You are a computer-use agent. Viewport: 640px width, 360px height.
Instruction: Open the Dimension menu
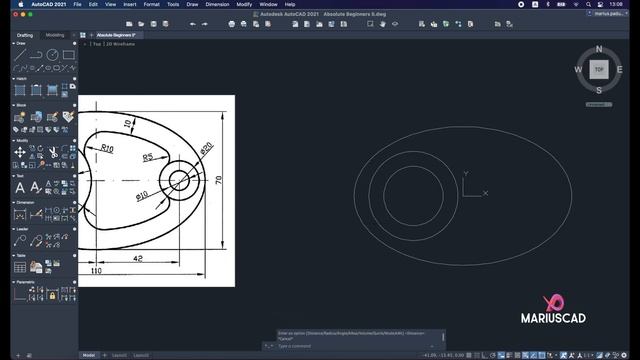click(217, 4)
